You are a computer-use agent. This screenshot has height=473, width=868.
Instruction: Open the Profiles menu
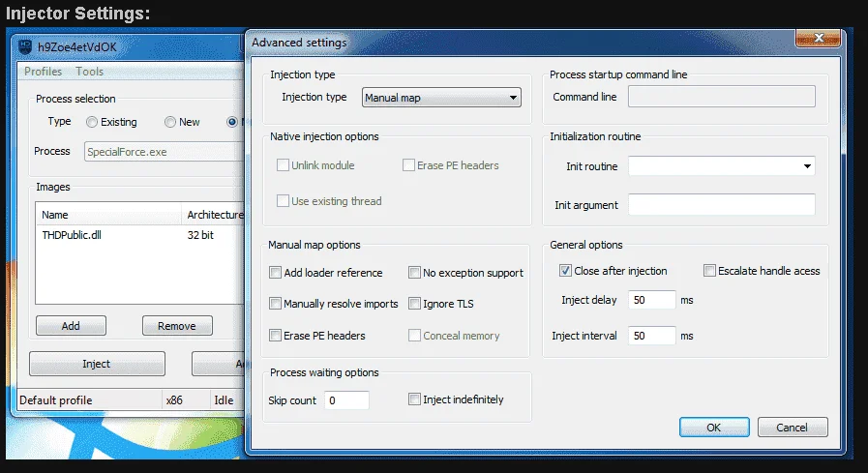coord(43,72)
